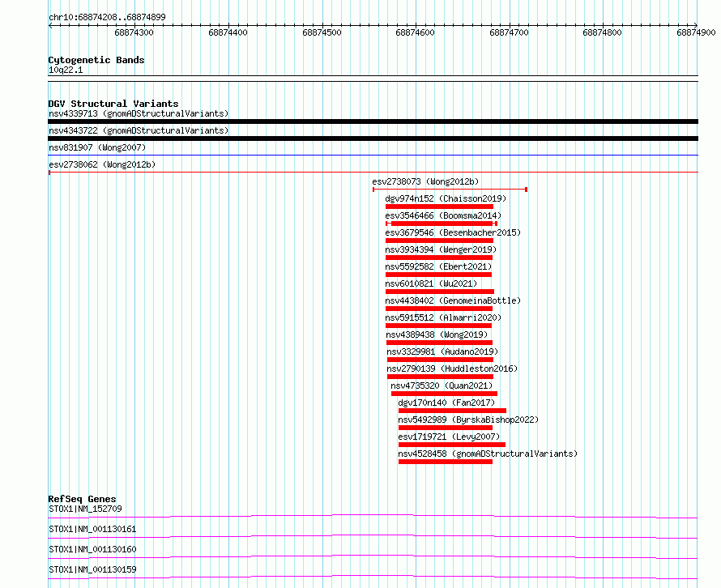
Task: Click the red bar under esv1719721
Action: point(451,445)
